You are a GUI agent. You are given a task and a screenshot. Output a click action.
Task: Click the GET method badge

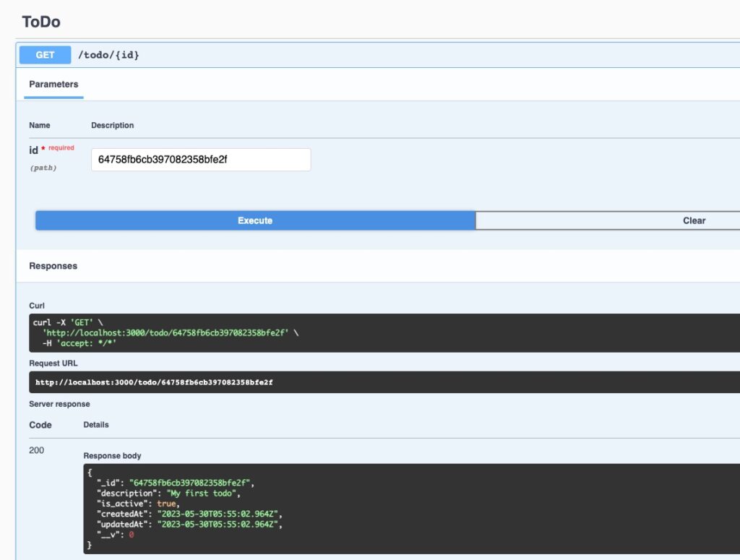[45, 55]
